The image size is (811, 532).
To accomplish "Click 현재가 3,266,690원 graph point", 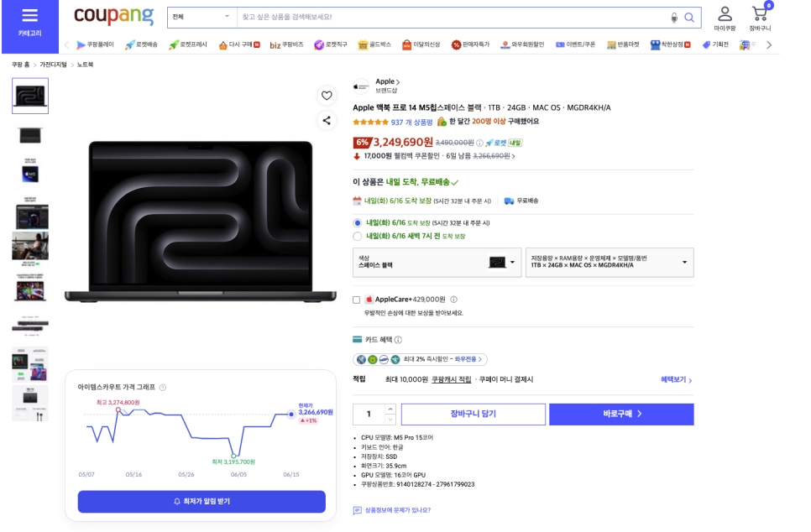I will coord(291,415).
